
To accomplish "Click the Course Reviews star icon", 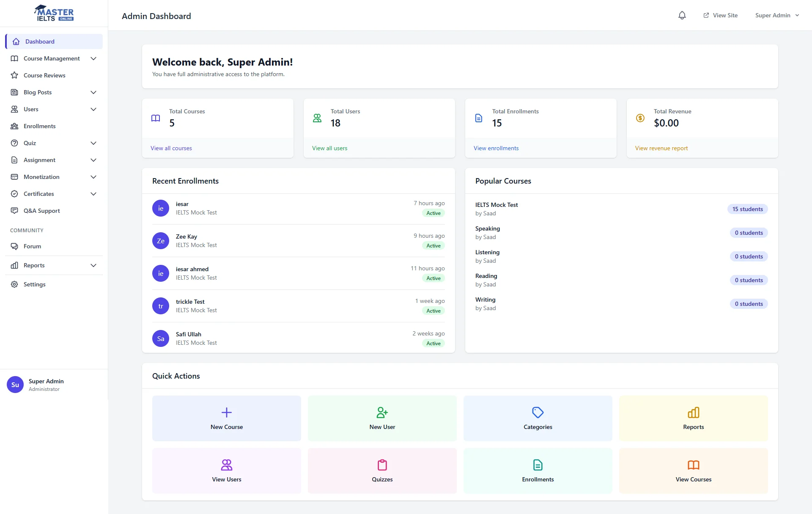I will tap(14, 75).
